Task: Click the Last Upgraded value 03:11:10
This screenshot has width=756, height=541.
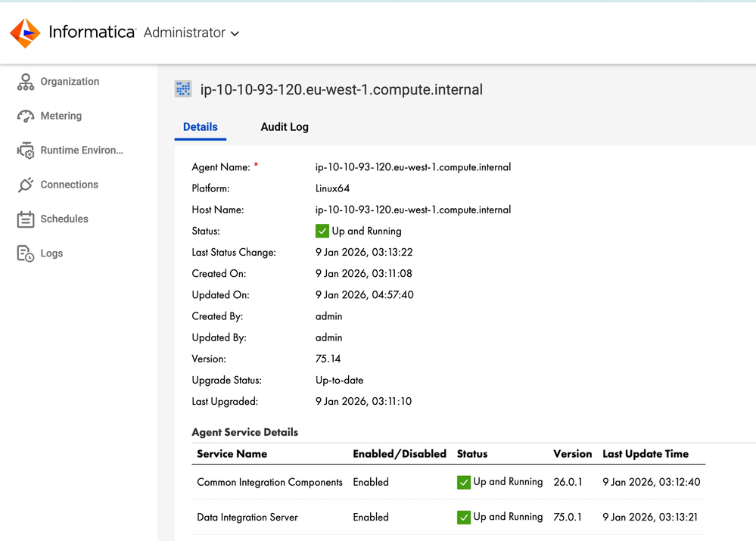Action: (363, 401)
